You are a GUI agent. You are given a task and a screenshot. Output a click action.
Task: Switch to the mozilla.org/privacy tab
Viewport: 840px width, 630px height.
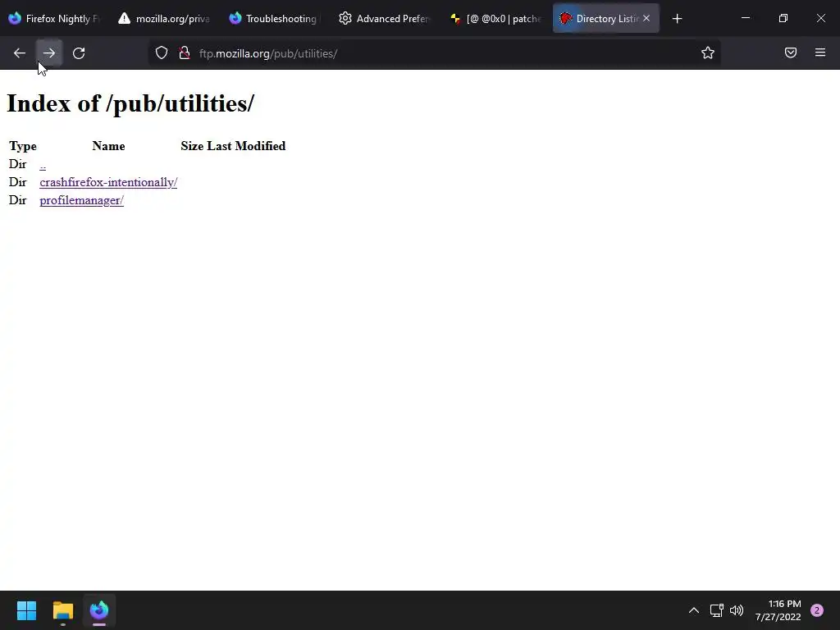coord(164,19)
